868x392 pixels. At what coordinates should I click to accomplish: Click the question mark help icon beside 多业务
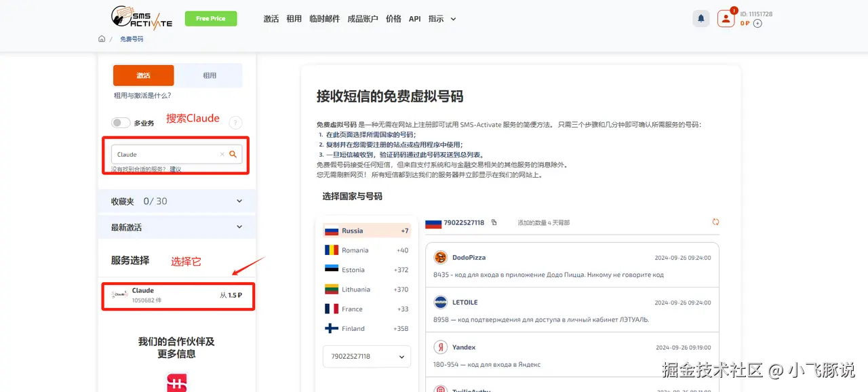(235, 123)
